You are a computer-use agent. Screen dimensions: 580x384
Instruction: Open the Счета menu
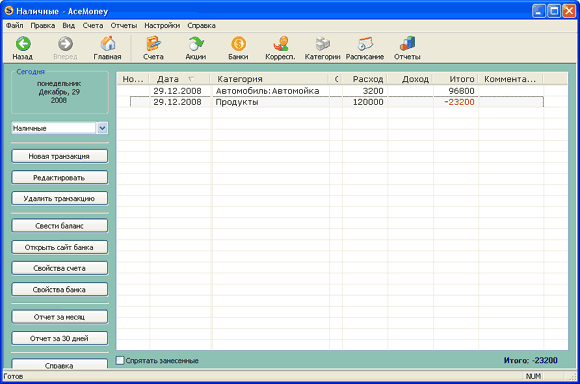92,26
